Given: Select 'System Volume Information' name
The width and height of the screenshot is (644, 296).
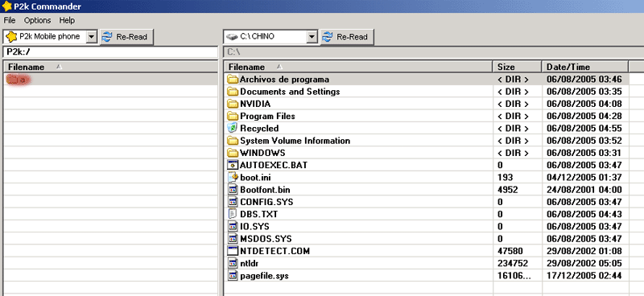Looking at the screenshot, I should 295,141.
